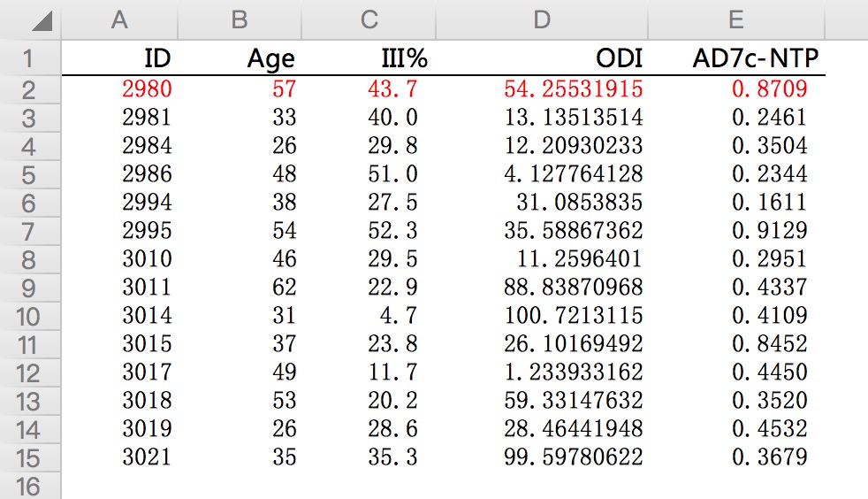868x499 pixels.
Task: Select column E header
Action: [x=735, y=20]
